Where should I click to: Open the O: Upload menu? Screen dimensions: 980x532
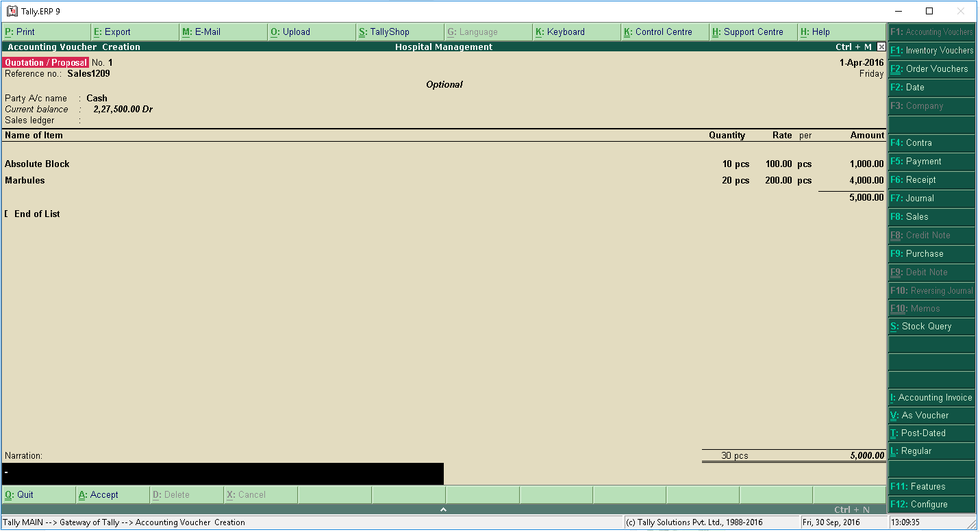pos(312,32)
